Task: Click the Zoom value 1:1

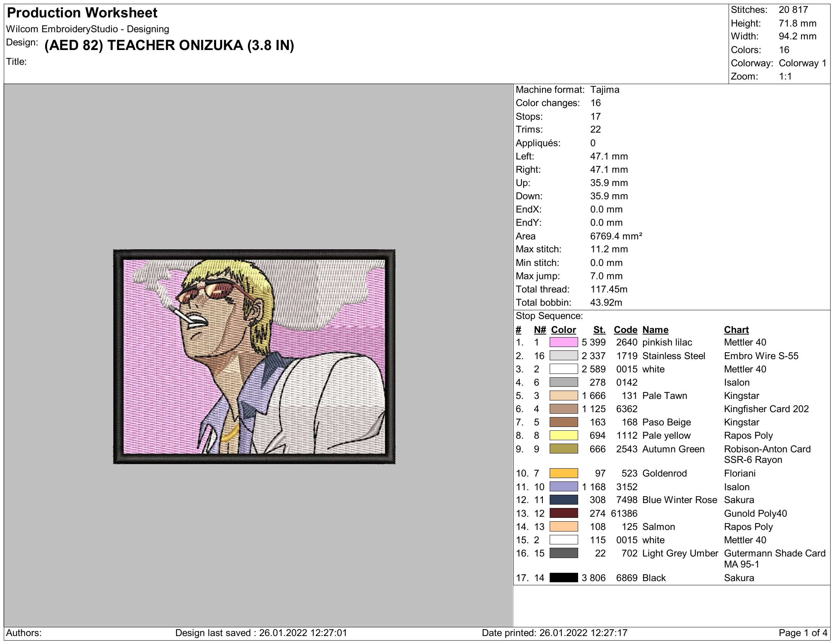Action: pyautogui.click(x=785, y=76)
